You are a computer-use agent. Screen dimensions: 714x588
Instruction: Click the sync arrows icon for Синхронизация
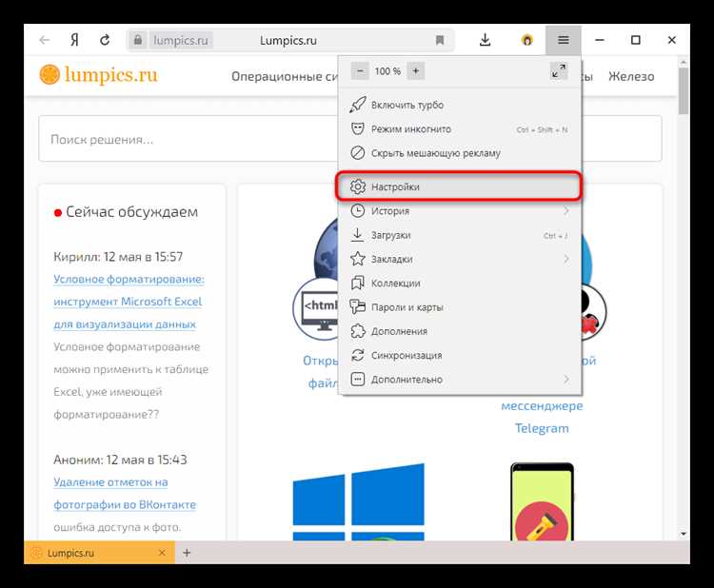coord(358,355)
